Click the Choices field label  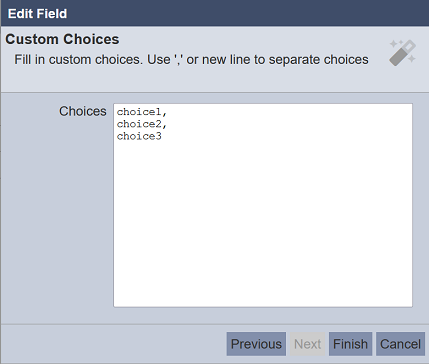point(83,111)
